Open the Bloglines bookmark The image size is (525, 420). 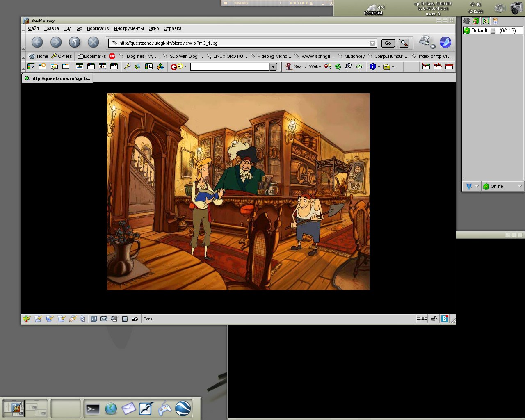(139, 56)
